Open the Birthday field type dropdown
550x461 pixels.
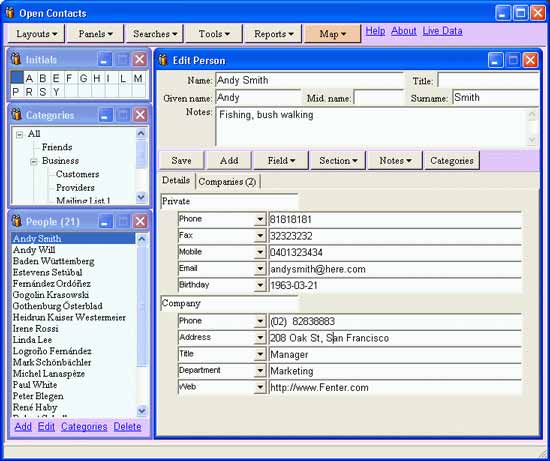click(260, 285)
